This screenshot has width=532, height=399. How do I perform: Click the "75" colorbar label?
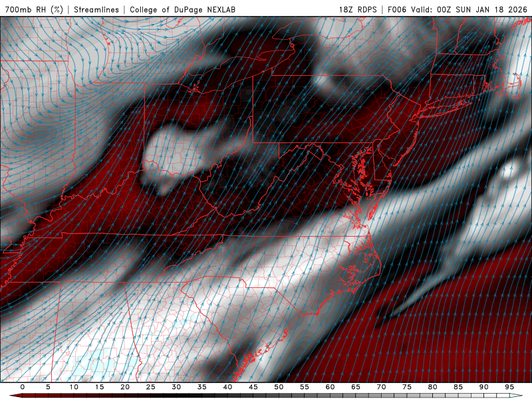[x=407, y=387]
